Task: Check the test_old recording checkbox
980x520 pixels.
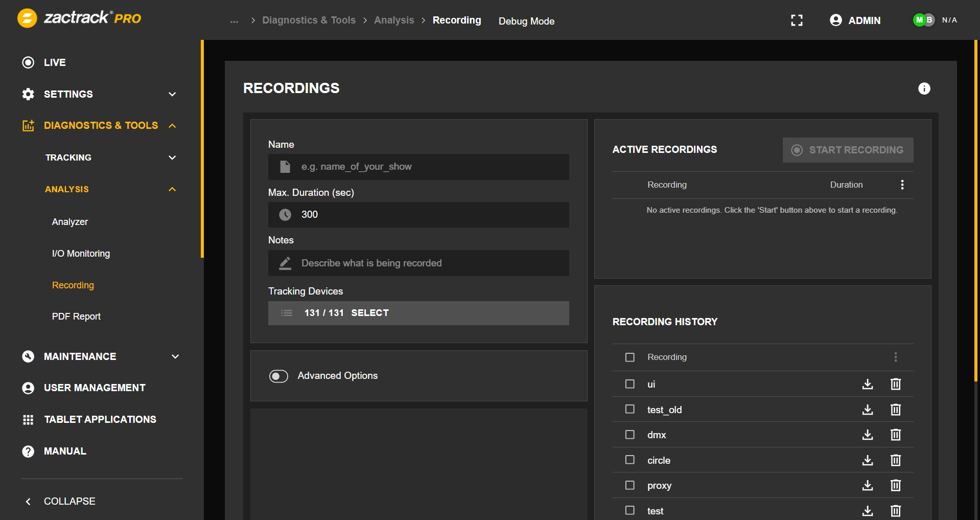Action: tap(630, 409)
